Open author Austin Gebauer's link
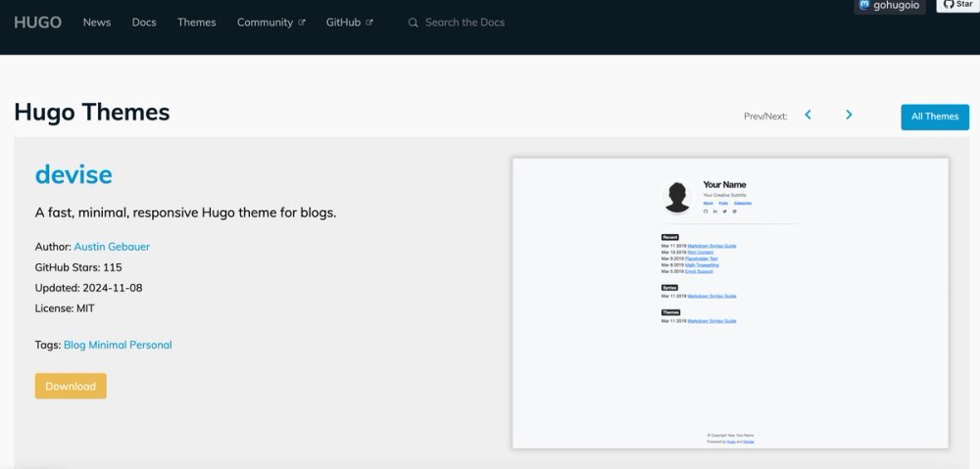 tap(112, 247)
